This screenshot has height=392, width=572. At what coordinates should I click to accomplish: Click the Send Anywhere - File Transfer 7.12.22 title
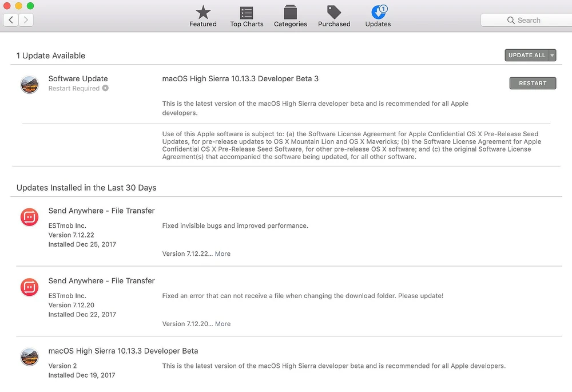101,211
